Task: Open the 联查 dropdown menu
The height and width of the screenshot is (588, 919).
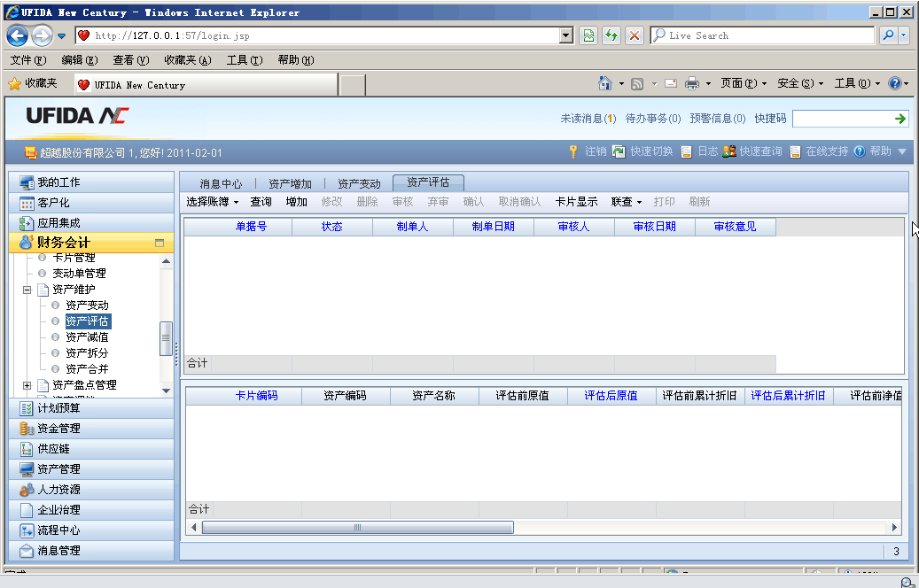Action: (x=626, y=202)
